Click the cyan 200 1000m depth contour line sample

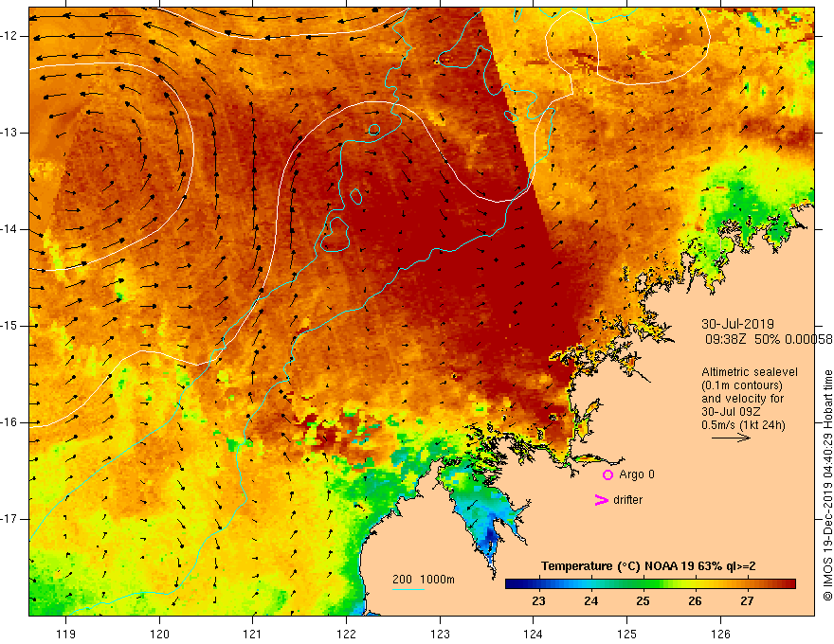pyautogui.click(x=408, y=589)
